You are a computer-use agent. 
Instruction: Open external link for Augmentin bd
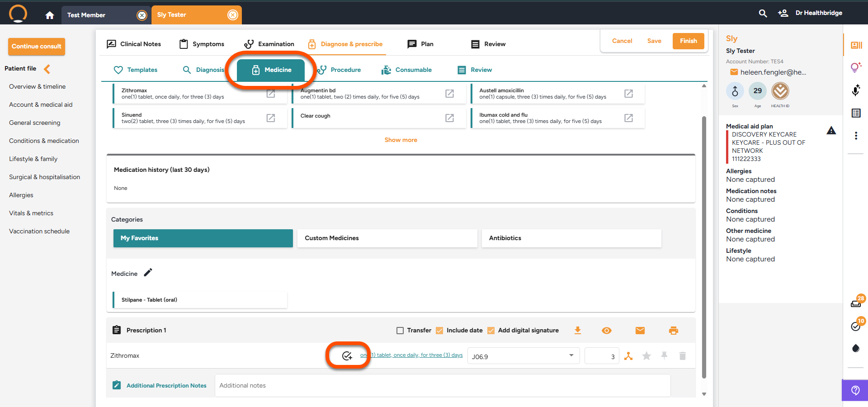(x=449, y=94)
